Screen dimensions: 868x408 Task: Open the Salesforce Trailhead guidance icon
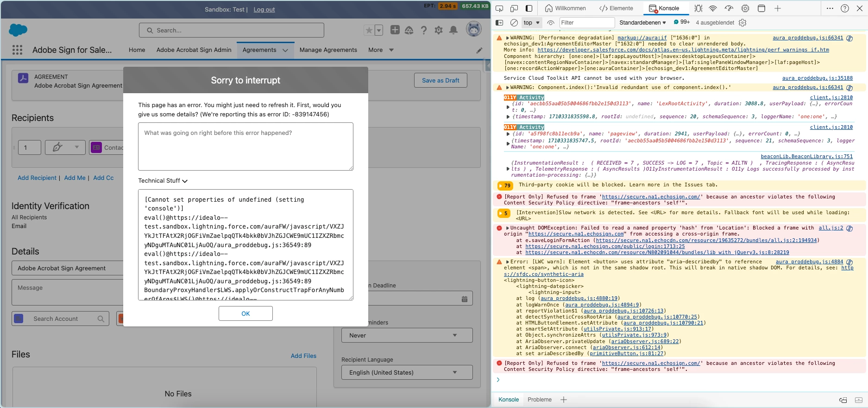409,30
